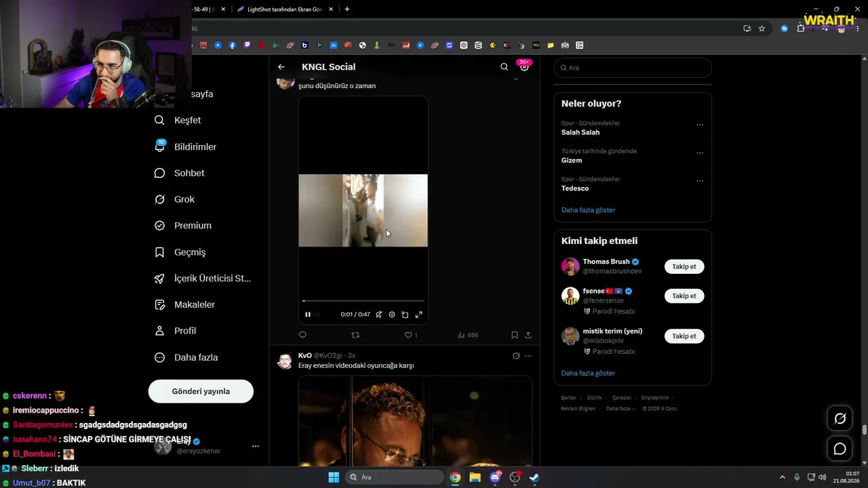868x488 pixels.
Task: Reply to the video post
Action: pos(302,335)
